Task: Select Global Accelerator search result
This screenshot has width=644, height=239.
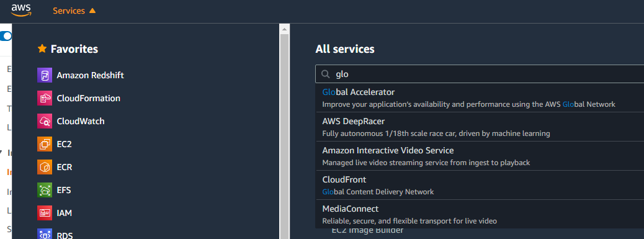Action: click(x=480, y=97)
